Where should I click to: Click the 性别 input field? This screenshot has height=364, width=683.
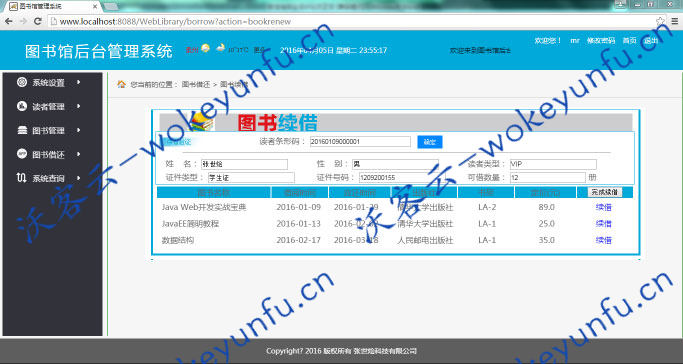[x=395, y=165]
